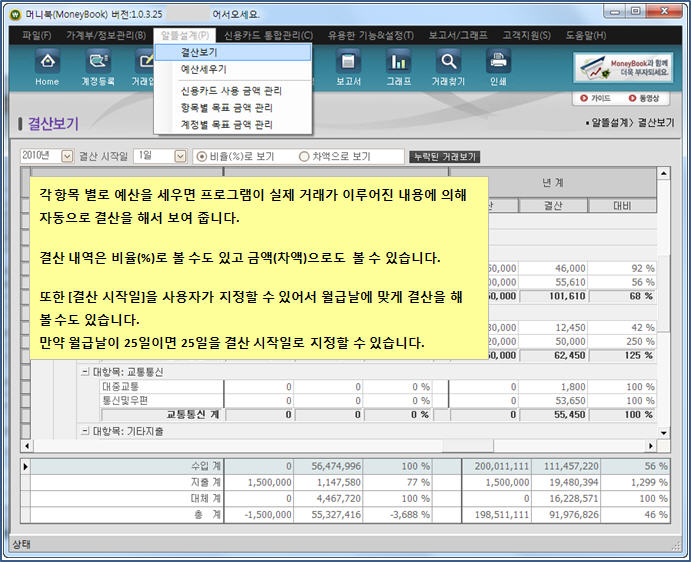This screenshot has width=691, height=562.
Task: Click the 인쇄 printer icon
Action: click(498, 66)
